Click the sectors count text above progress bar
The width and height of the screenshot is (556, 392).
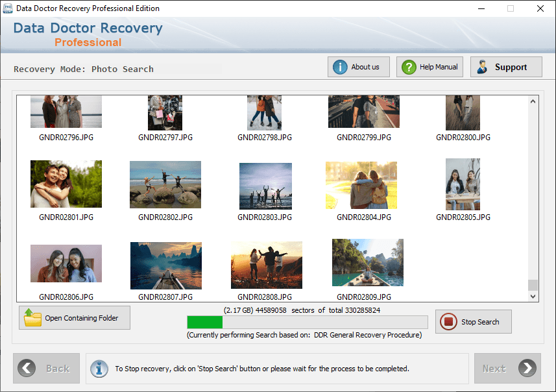(302, 310)
